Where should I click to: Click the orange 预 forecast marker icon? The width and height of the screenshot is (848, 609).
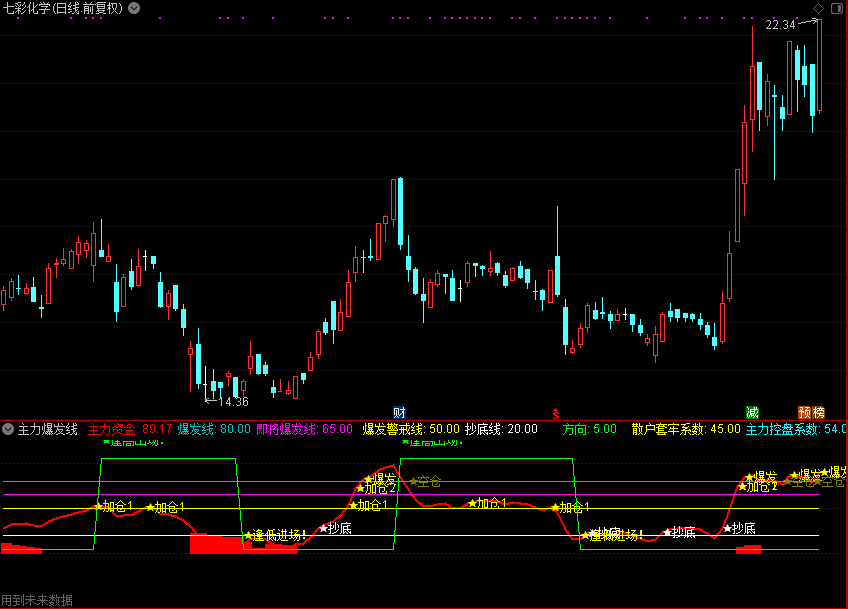tap(804, 412)
